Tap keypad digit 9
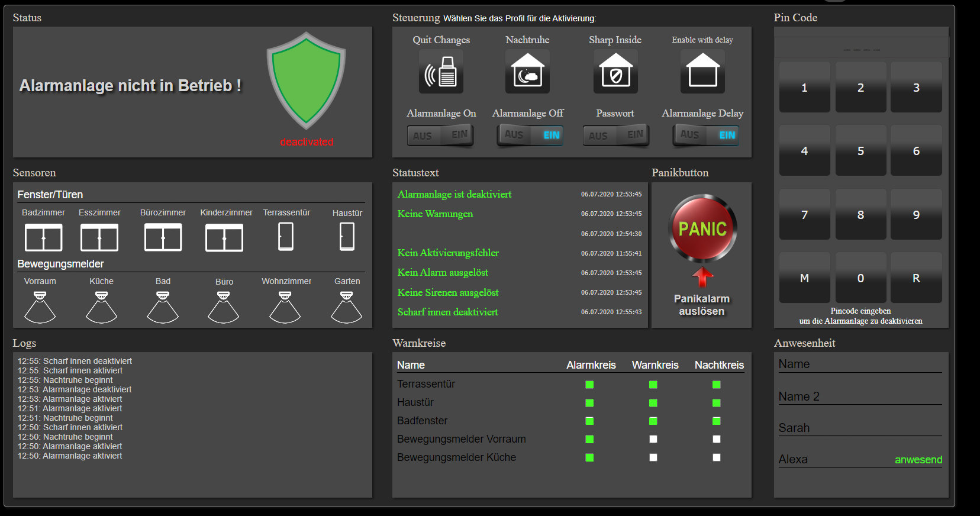This screenshot has height=516, width=980. coord(916,214)
